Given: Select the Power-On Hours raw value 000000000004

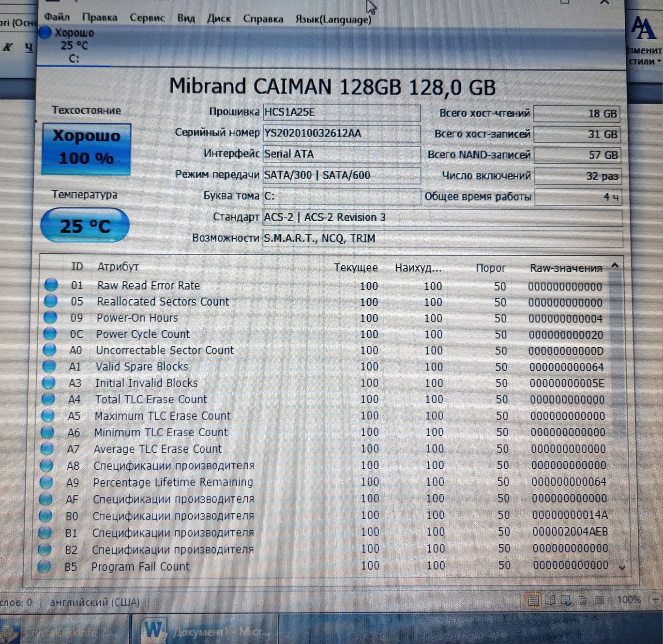Looking at the screenshot, I should tap(566, 319).
